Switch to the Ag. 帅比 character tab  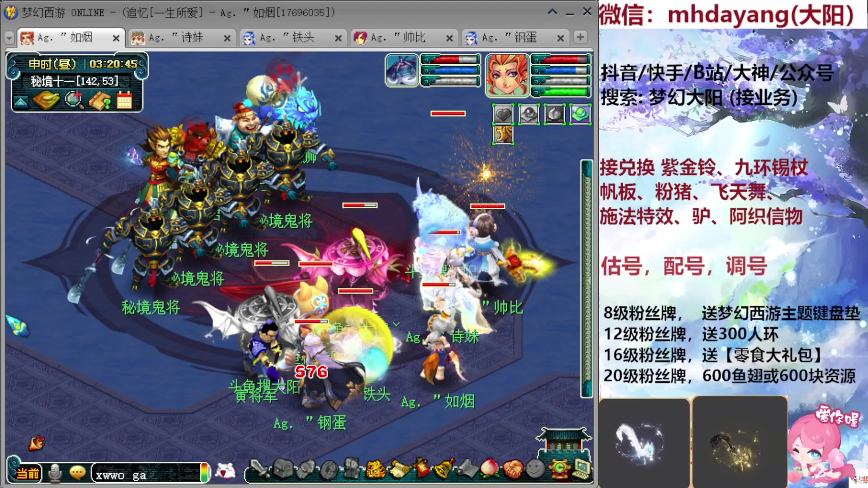pyautogui.click(x=403, y=38)
